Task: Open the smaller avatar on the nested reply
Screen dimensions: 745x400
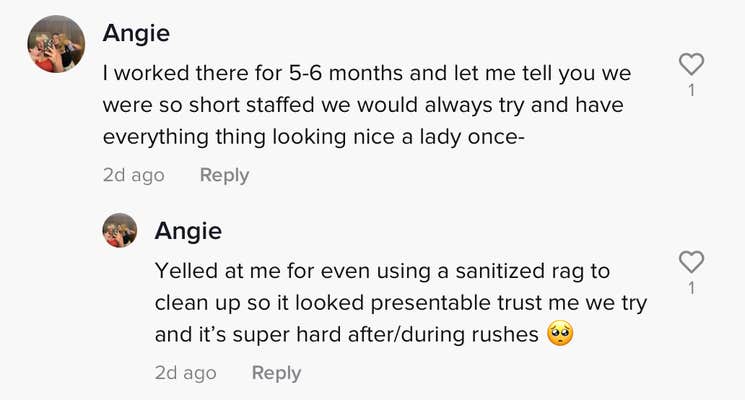Action: pyautogui.click(x=120, y=230)
